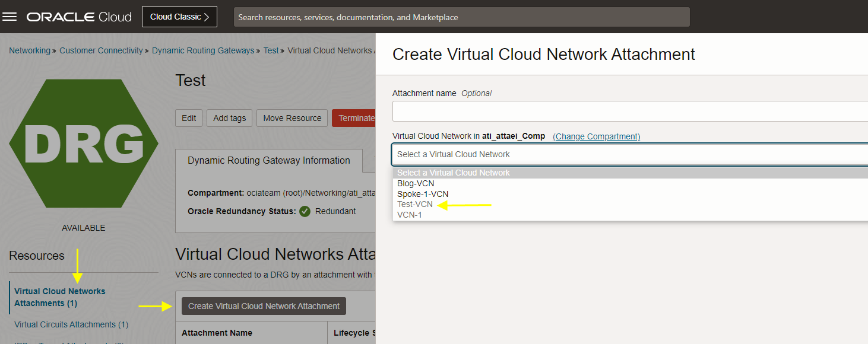Open the Cloud Classic switcher
868x344 pixels.
click(x=179, y=17)
